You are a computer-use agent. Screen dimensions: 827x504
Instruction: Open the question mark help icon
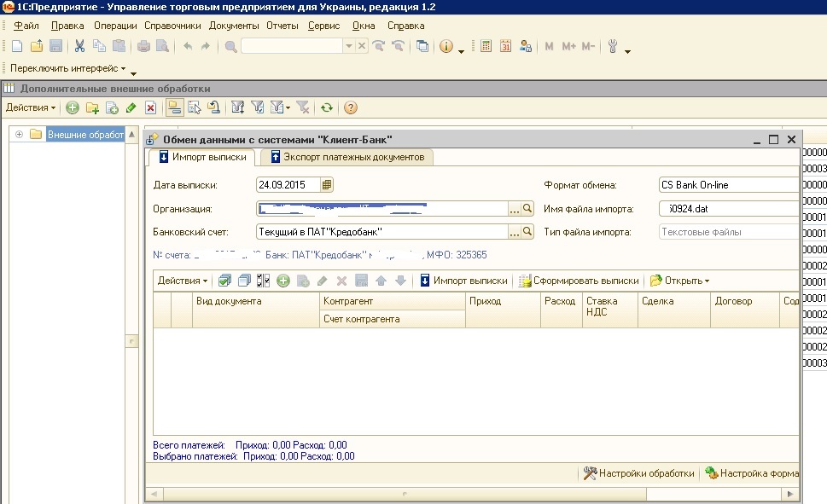(x=350, y=108)
